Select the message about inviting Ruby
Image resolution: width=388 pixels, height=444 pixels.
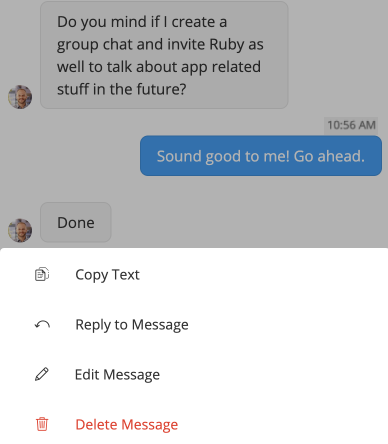[x=164, y=55]
